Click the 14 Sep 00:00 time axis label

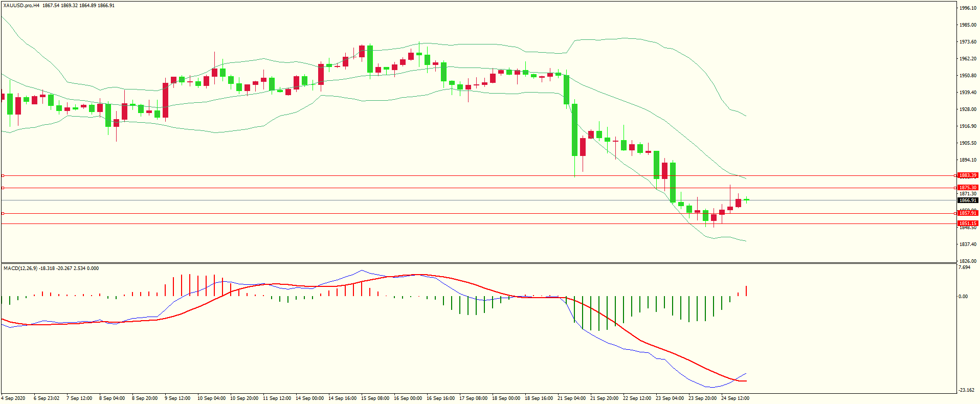[309, 398]
